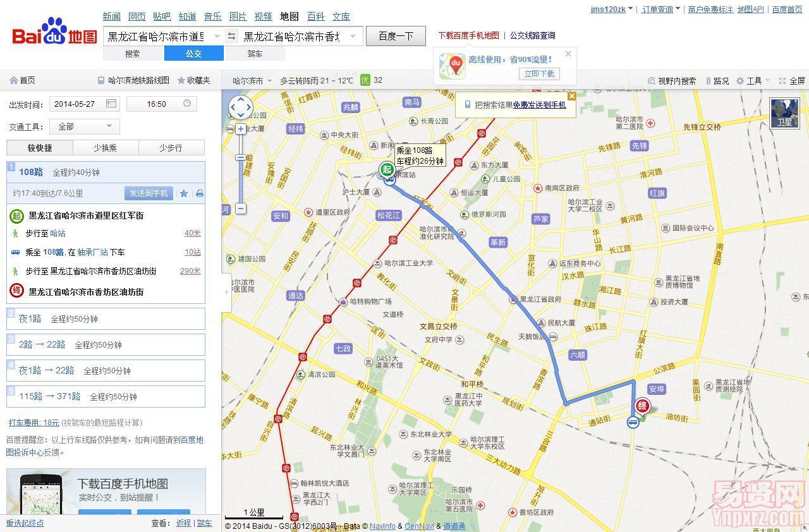Image resolution: width=809 pixels, height=532 pixels.
Task: Expand route option 115路 → 371路
Action: [x=106, y=396]
